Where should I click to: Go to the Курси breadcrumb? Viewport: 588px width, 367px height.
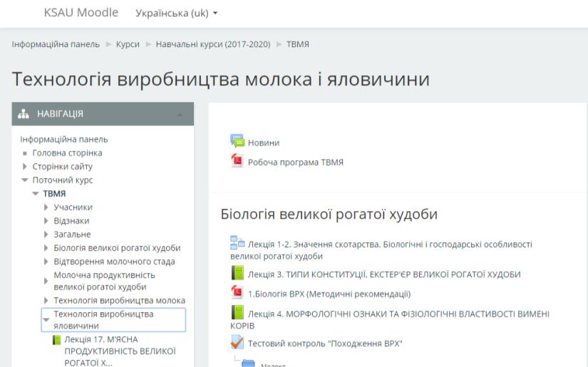point(128,44)
